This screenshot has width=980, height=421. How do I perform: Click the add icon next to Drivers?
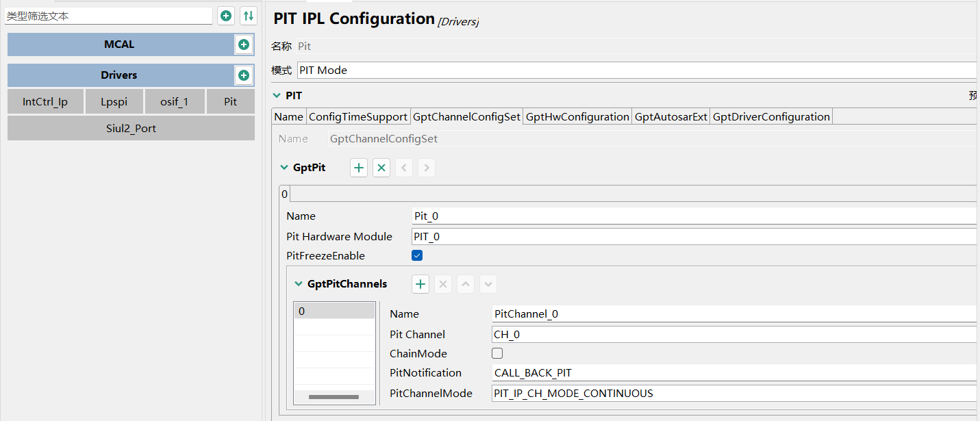(x=244, y=75)
